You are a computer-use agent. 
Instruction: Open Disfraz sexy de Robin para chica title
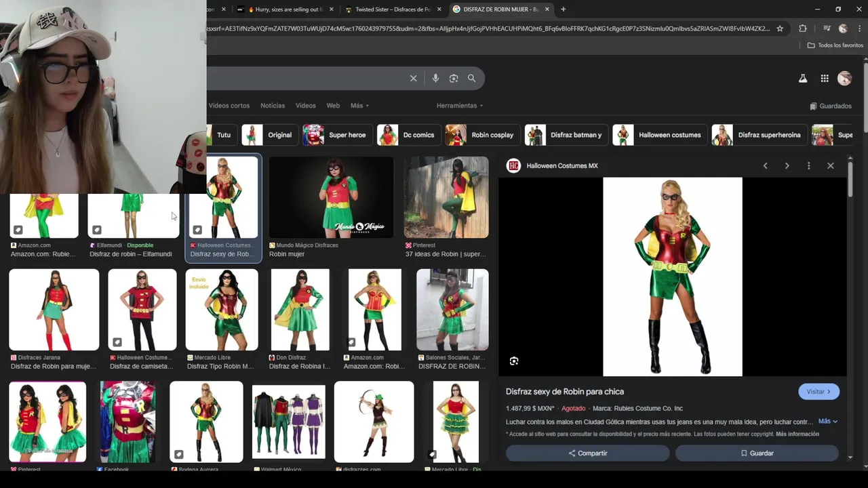(565, 392)
